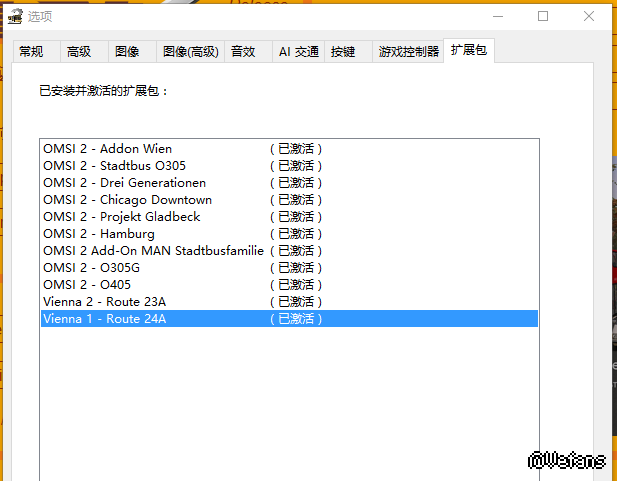The image size is (617, 481).
Task: Select OMSI 2 - Addon Wien entry
Action: [289, 149]
